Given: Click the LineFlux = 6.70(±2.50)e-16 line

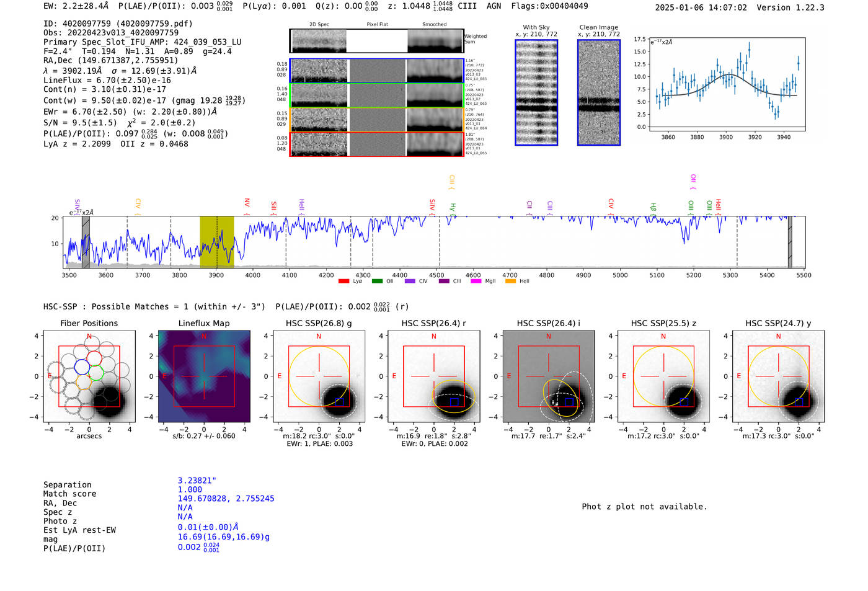Looking at the screenshot, I should (x=107, y=80).
